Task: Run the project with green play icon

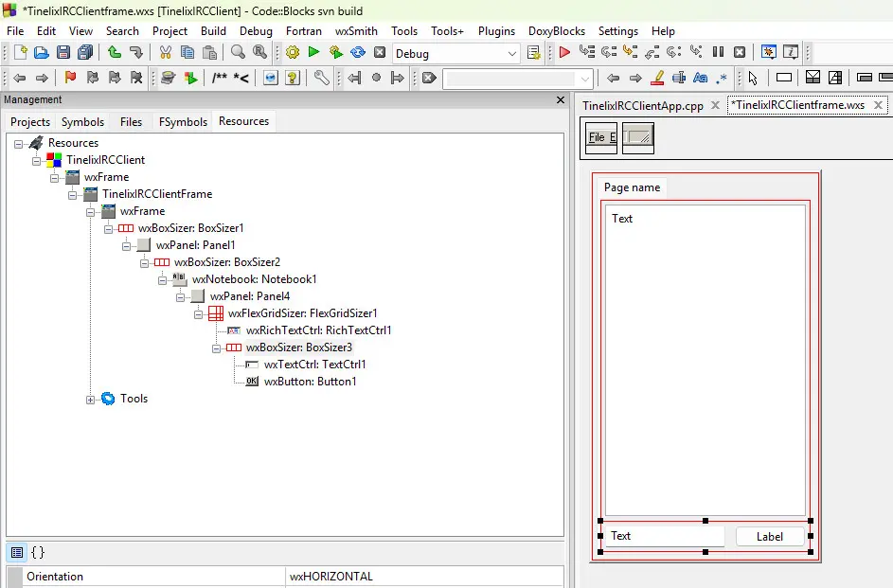Action: coord(313,52)
